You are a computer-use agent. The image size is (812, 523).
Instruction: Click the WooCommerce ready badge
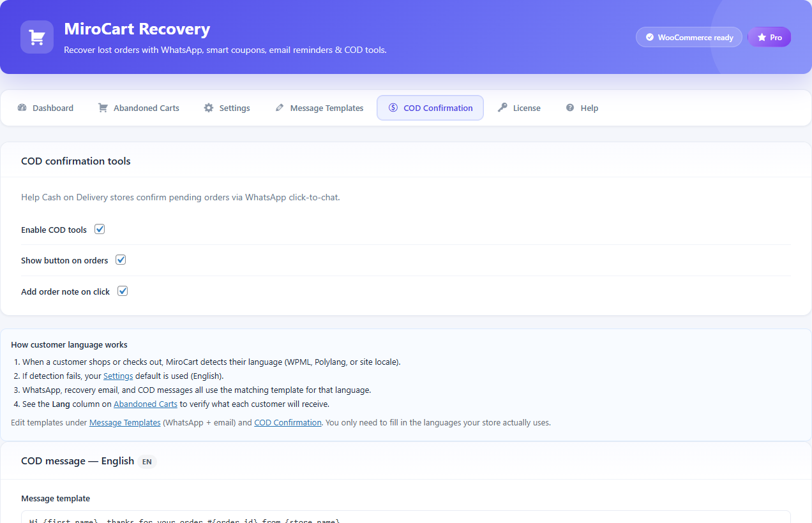[689, 37]
